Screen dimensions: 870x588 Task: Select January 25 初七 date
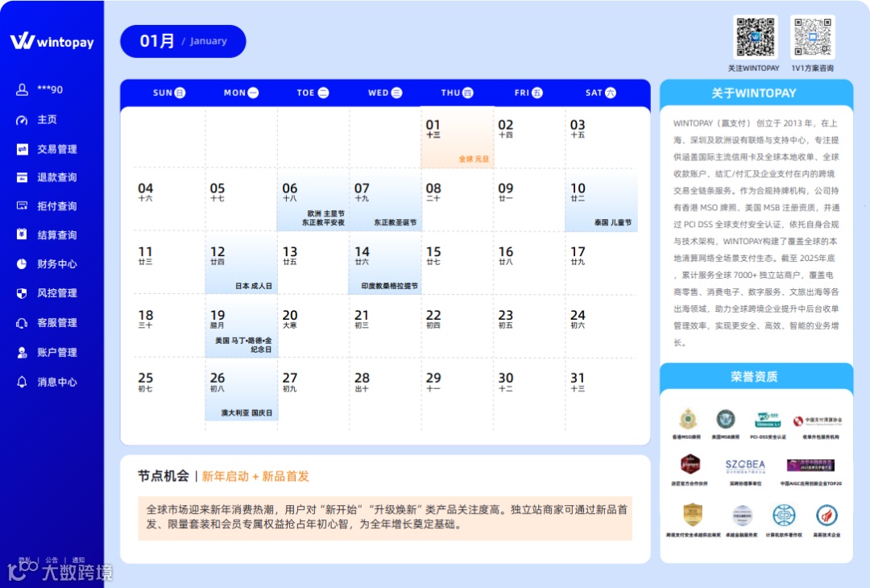(x=145, y=382)
